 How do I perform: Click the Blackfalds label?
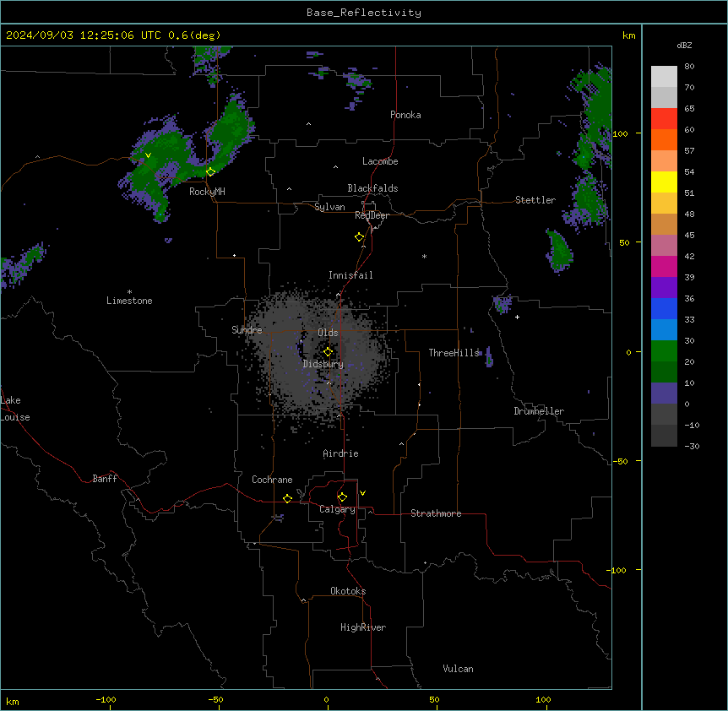pyautogui.click(x=372, y=188)
